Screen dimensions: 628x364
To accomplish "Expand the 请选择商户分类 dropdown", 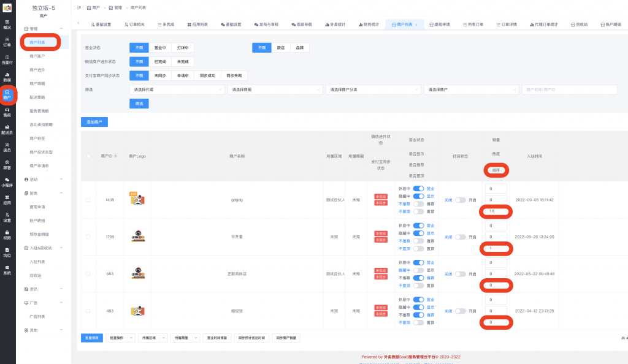I will pos(373,89).
